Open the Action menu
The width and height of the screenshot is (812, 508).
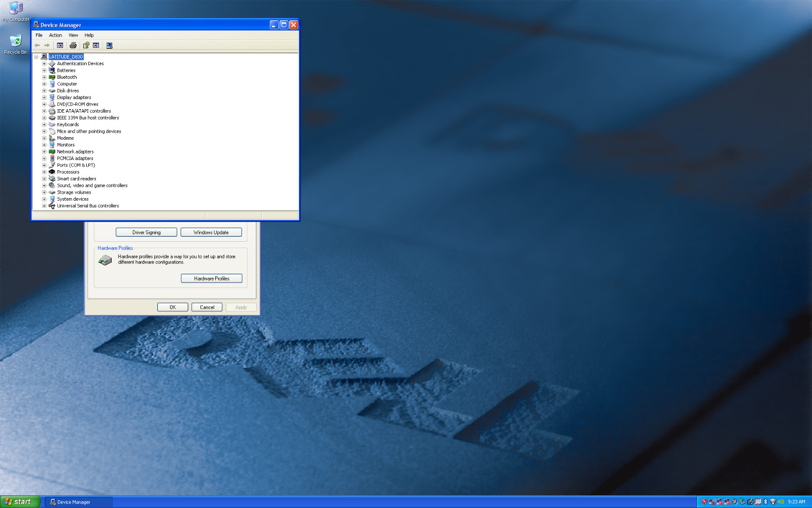coord(56,35)
